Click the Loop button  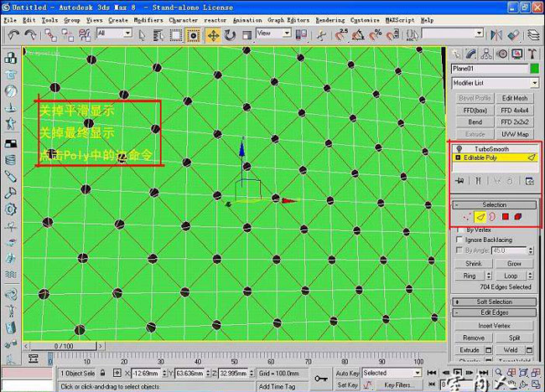pyautogui.click(x=511, y=276)
